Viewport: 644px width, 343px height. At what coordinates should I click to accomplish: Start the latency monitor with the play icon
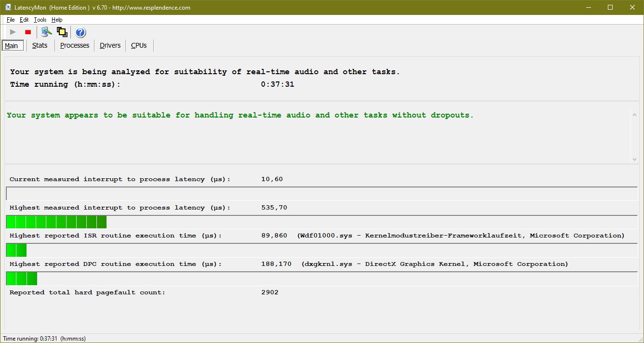[13, 32]
